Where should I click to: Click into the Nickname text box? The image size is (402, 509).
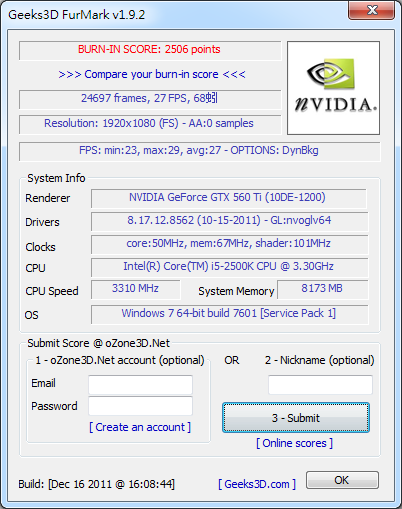click(320, 385)
